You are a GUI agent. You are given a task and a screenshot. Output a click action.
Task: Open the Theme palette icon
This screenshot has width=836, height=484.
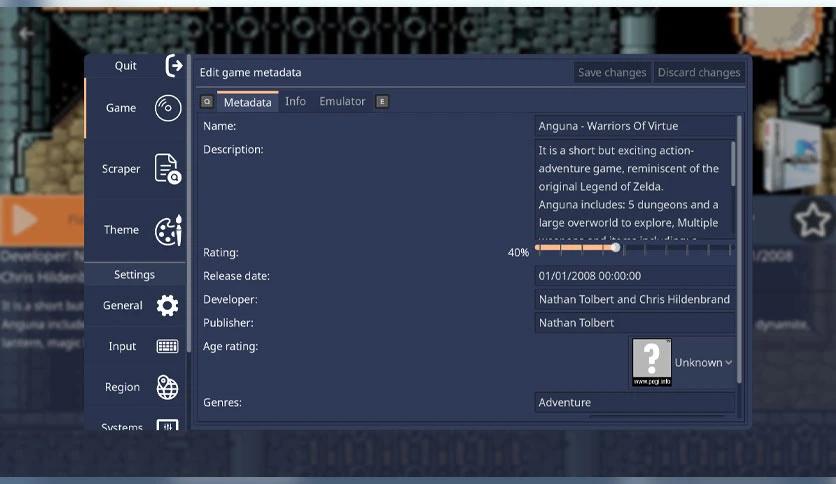[x=168, y=230]
